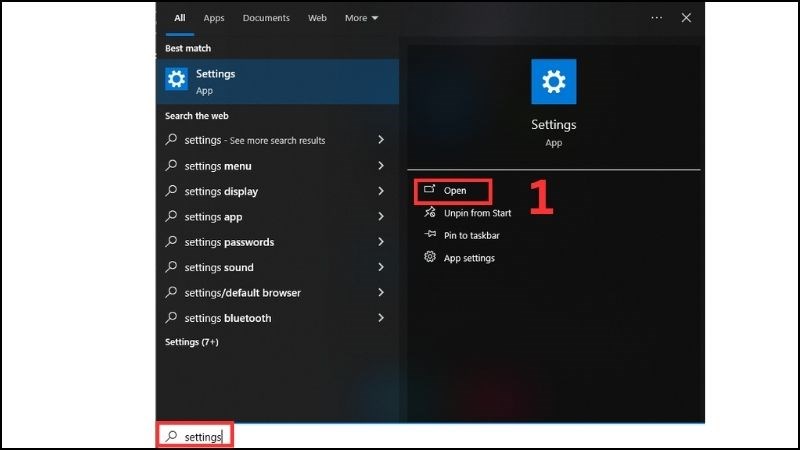
Task: Click magnifier icon beside 'settings app'
Action: coord(171,216)
